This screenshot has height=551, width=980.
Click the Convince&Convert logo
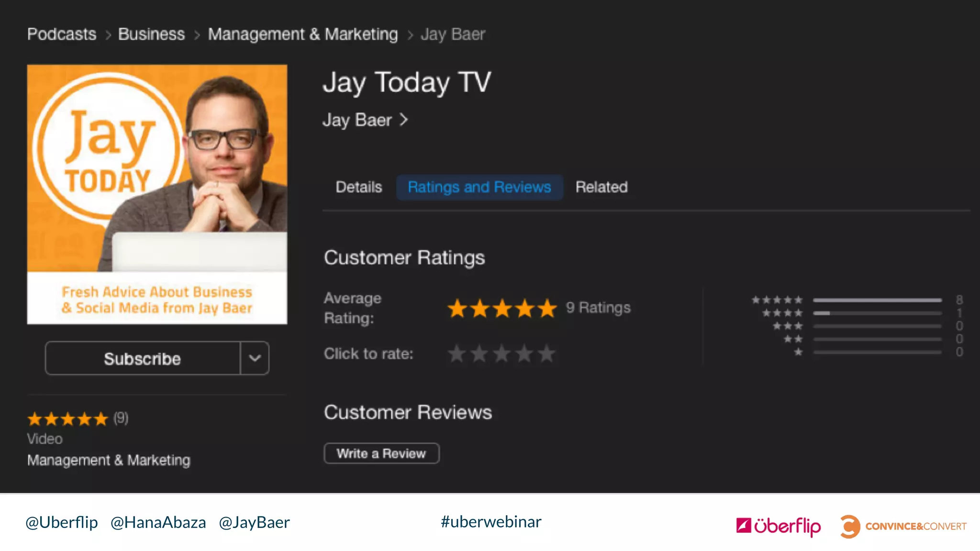[903, 526]
